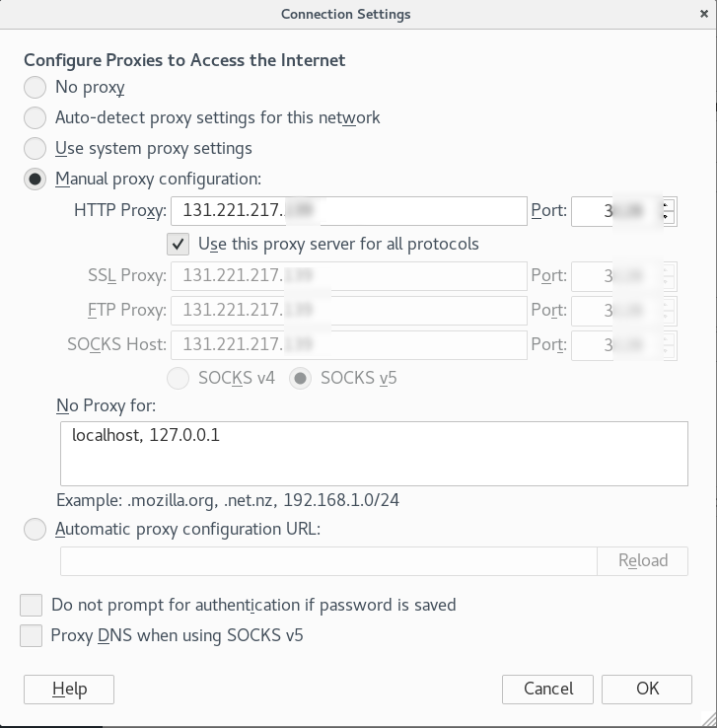Click the automatic proxy URL input field
This screenshot has width=717, height=728.
(328, 561)
